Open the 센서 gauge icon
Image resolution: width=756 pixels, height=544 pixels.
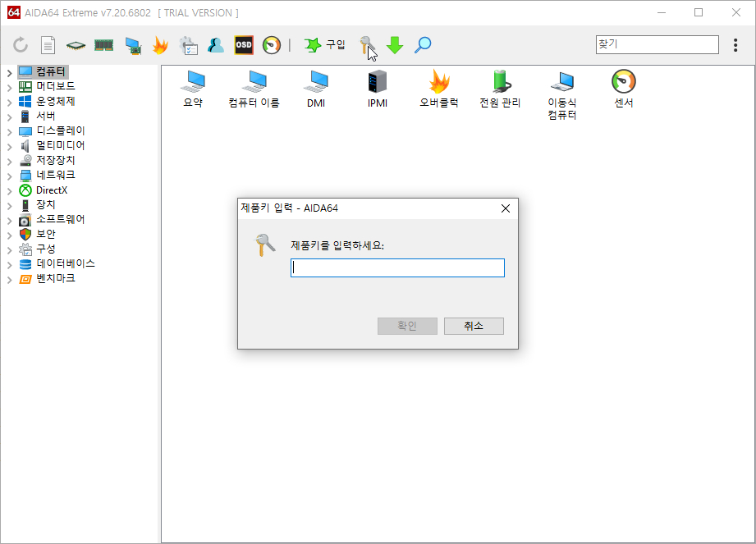[623, 89]
